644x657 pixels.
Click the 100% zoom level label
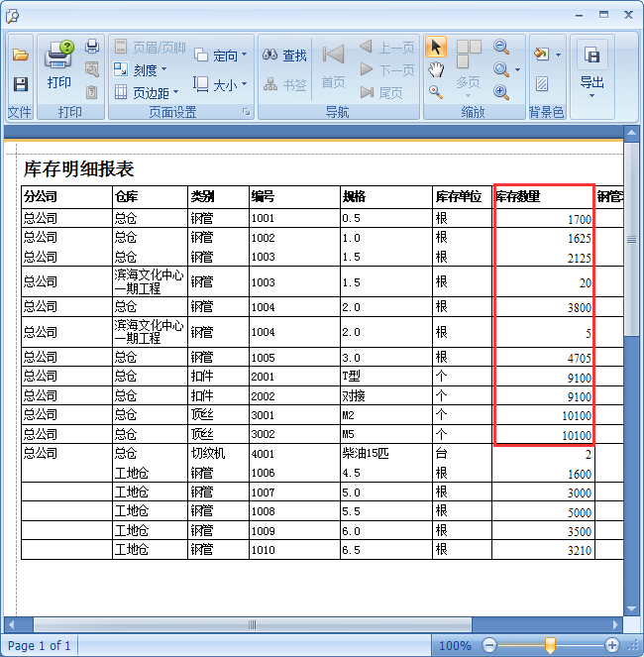(455, 645)
